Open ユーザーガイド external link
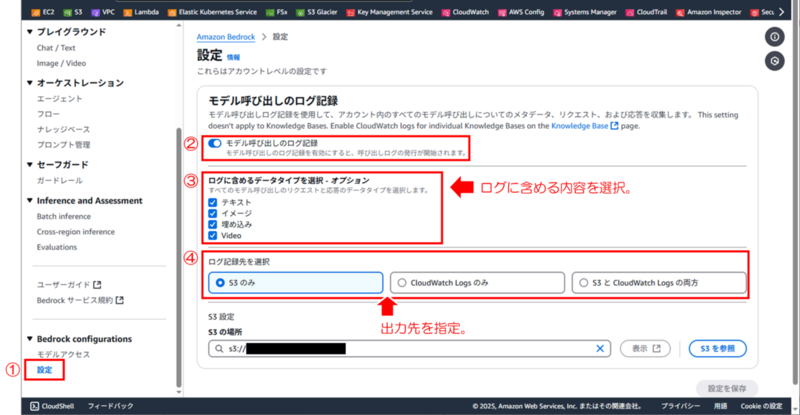Image resolution: width=800 pixels, height=415 pixels. [69, 285]
